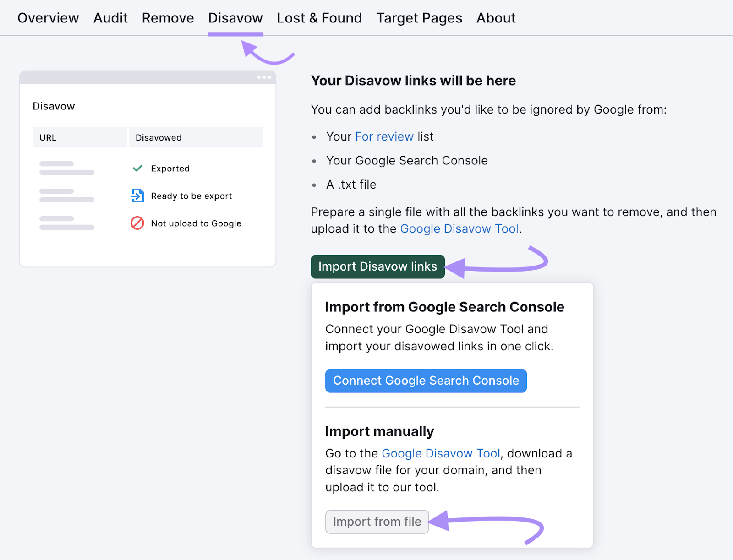This screenshot has height=560, width=733.
Task: Click the 'Not upload to Google' prohibition icon
Action: pyautogui.click(x=137, y=223)
